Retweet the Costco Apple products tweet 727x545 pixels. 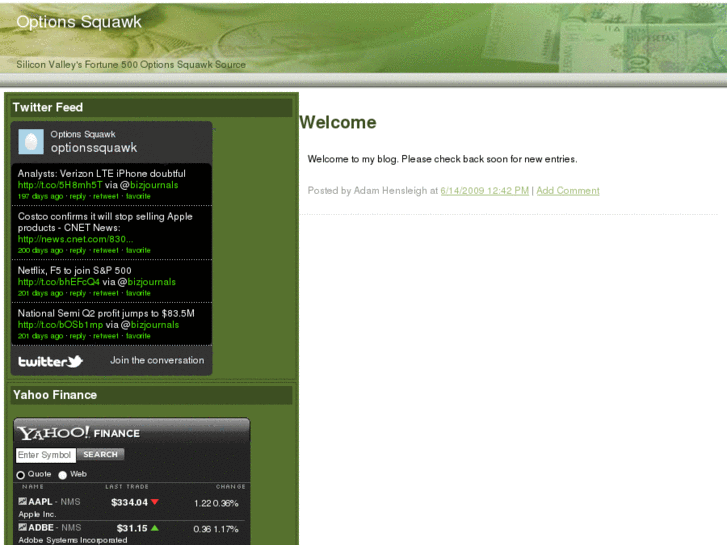[106, 250]
